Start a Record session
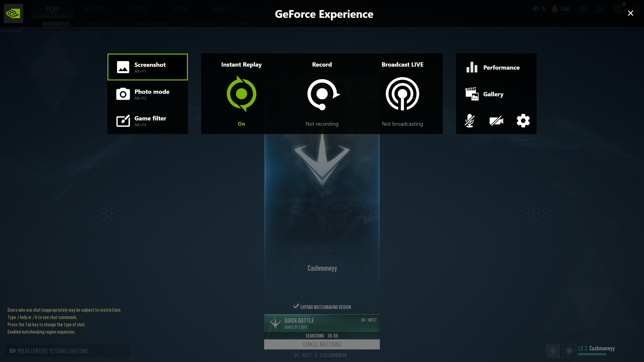Viewport: 644px width, 362px height. pyautogui.click(x=322, y=94)
